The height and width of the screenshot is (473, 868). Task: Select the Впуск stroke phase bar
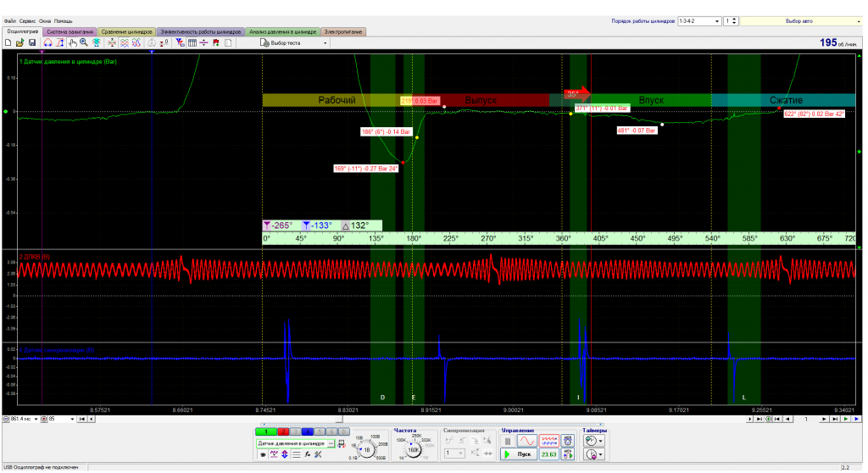tap(651, 100)
